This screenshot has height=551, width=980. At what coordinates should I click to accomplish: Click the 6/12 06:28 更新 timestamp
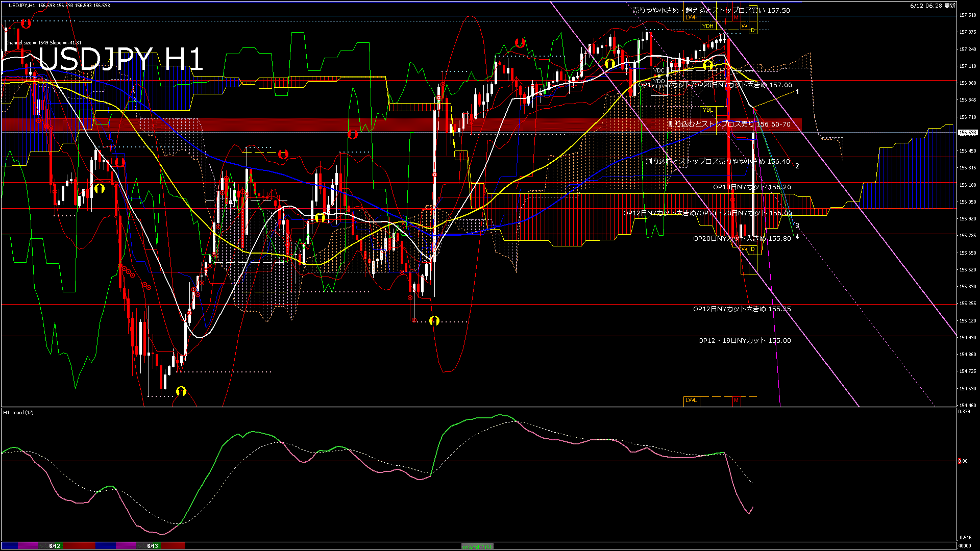(933, 6)
